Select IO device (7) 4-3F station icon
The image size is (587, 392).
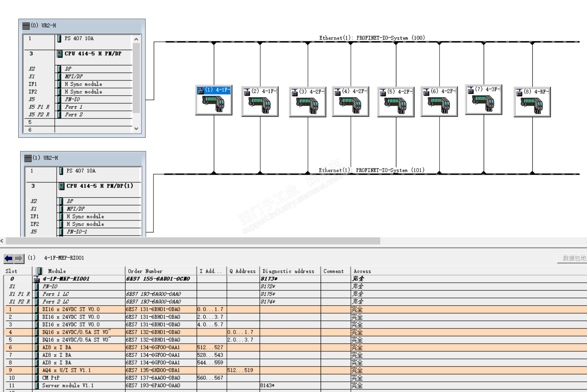click(483, 100)
